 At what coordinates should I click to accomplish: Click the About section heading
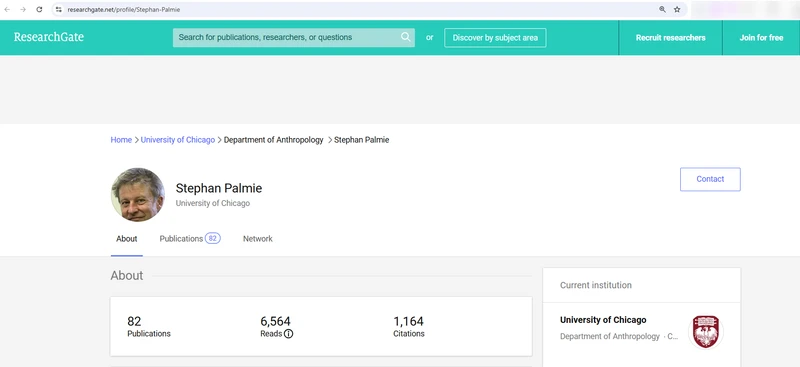click(127, 276)
